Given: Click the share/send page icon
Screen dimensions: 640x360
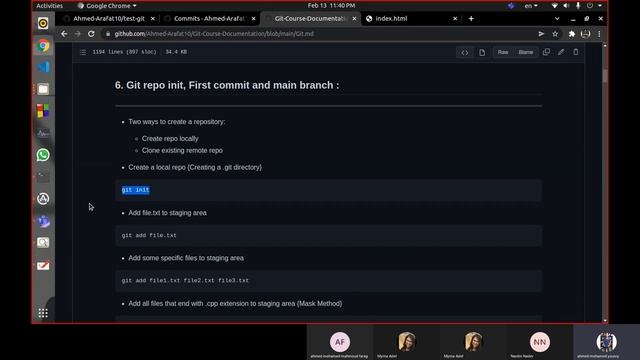Looking at the screenshot, I should click(x=541, y=34).
